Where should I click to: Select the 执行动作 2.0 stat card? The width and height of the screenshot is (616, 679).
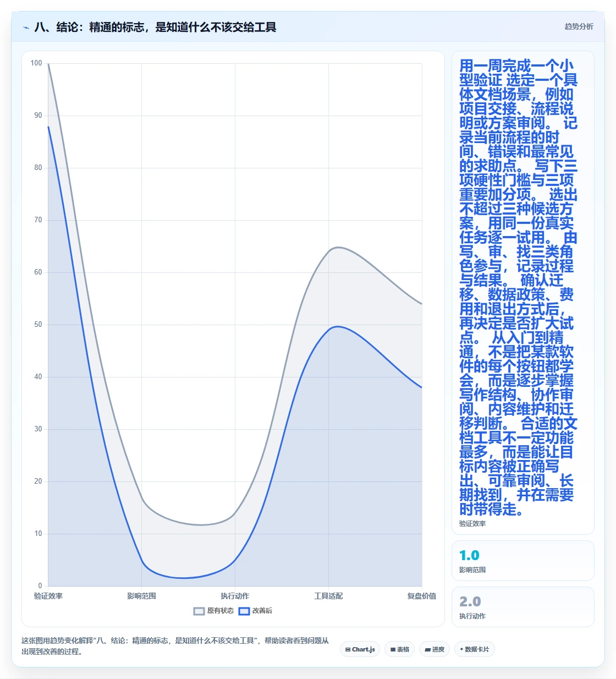click(523, 607)
